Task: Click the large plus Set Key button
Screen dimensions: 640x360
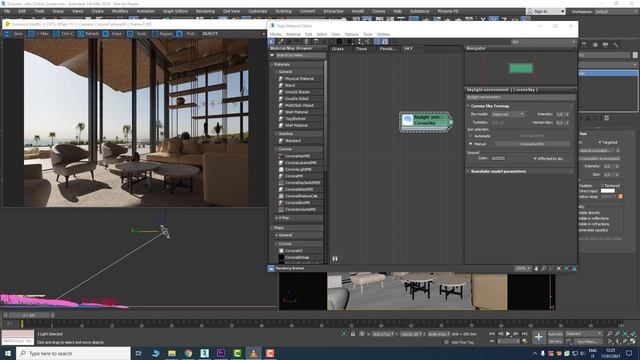Action: [x=539, y=337]
